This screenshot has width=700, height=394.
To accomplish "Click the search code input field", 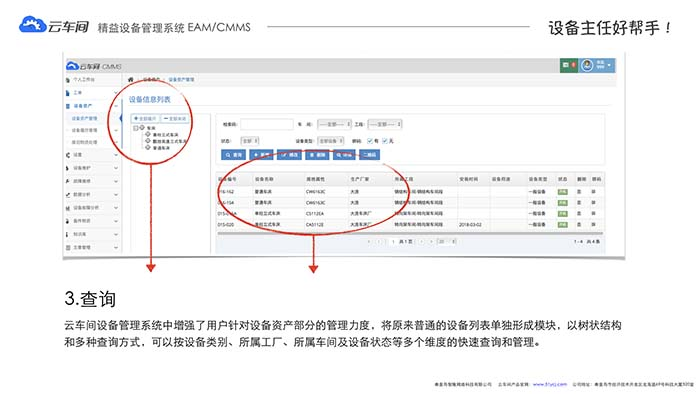I will click(267, 124).
